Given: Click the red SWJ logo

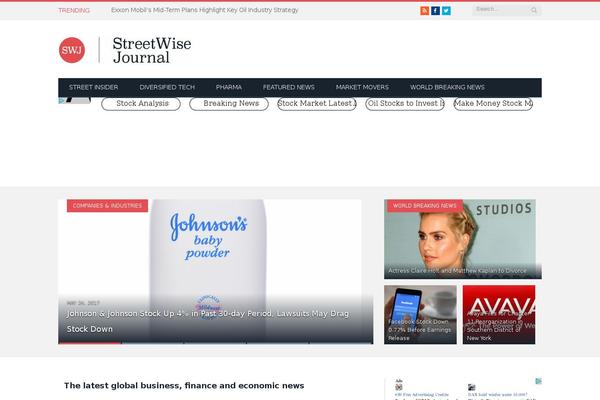Looking at the screenshot, I should coord(72,50).
